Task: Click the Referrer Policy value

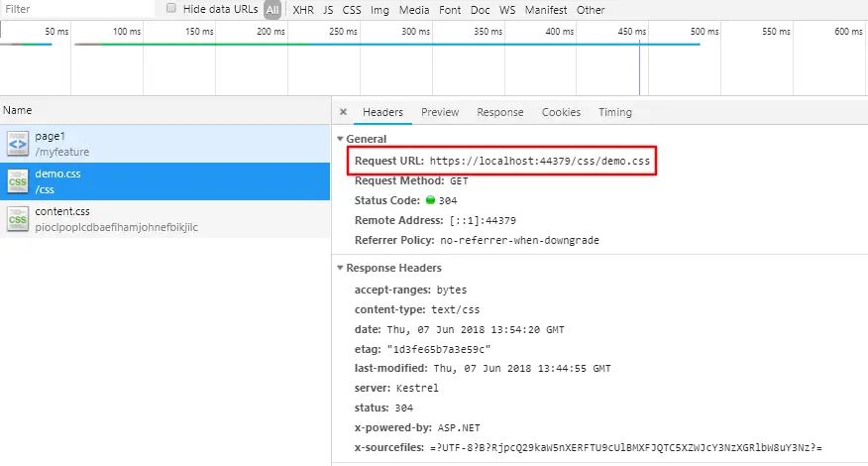Action: pos(520,241)
